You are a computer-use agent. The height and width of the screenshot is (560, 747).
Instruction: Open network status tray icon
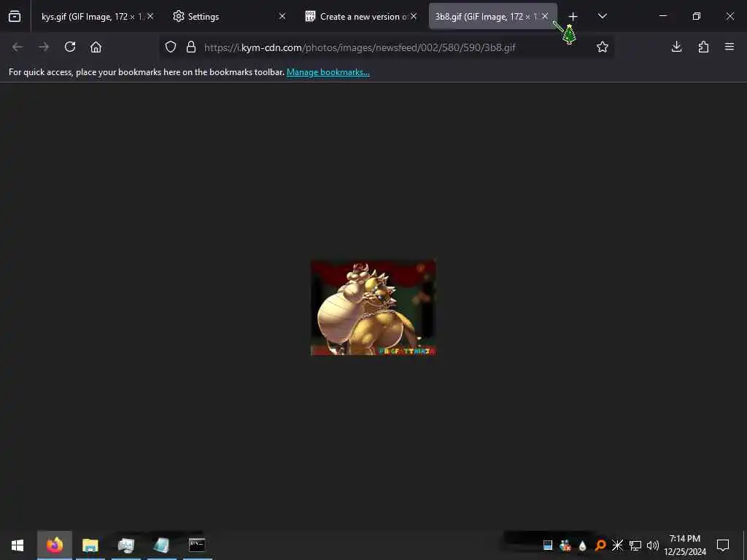click(x=635, y=545)
